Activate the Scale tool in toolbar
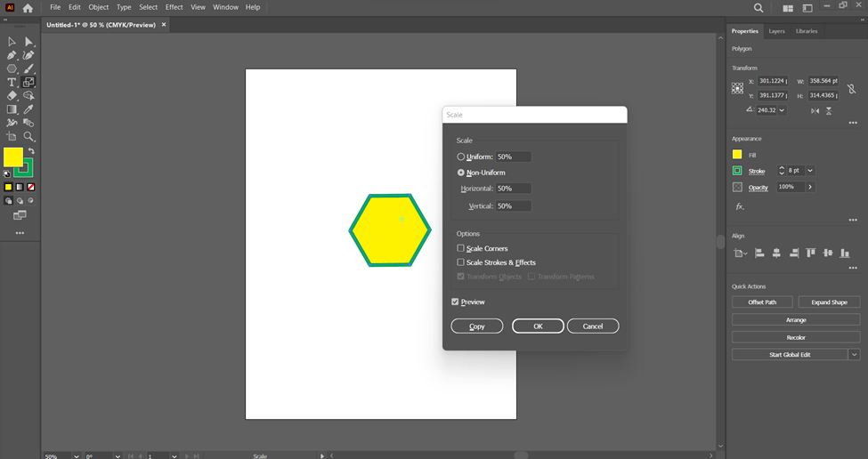868x459 pixels. [x=28, y=82]
